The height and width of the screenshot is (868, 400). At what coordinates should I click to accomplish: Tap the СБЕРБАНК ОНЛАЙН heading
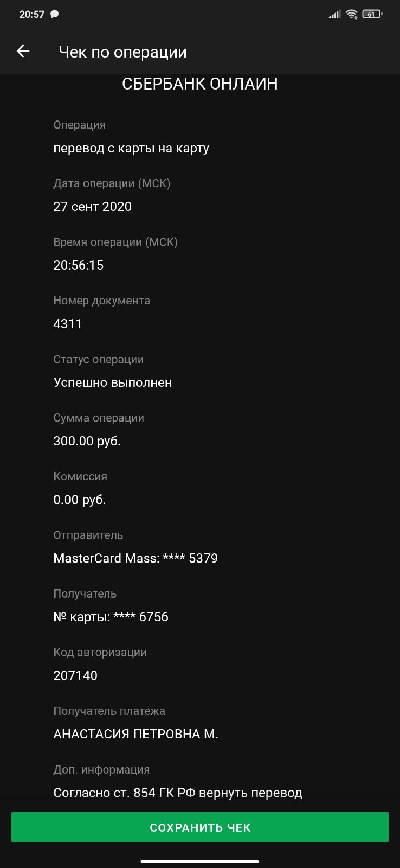click(200, 84)
